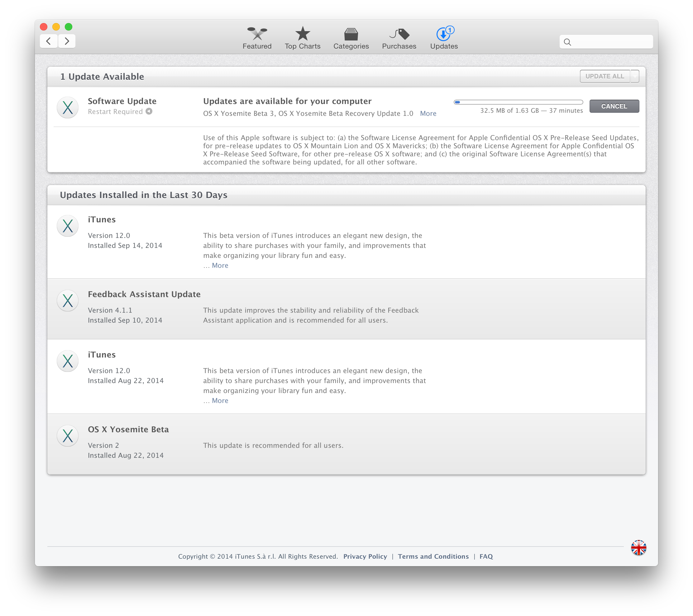Open the Categories tray icon
Screen dimensions: 693x616
(351, 34)
